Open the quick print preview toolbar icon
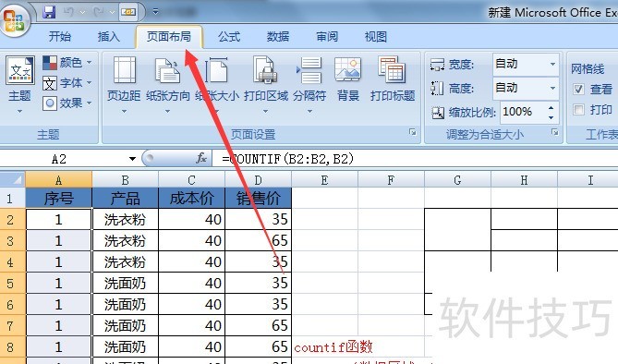618x364 pixels. coord(128,12)
